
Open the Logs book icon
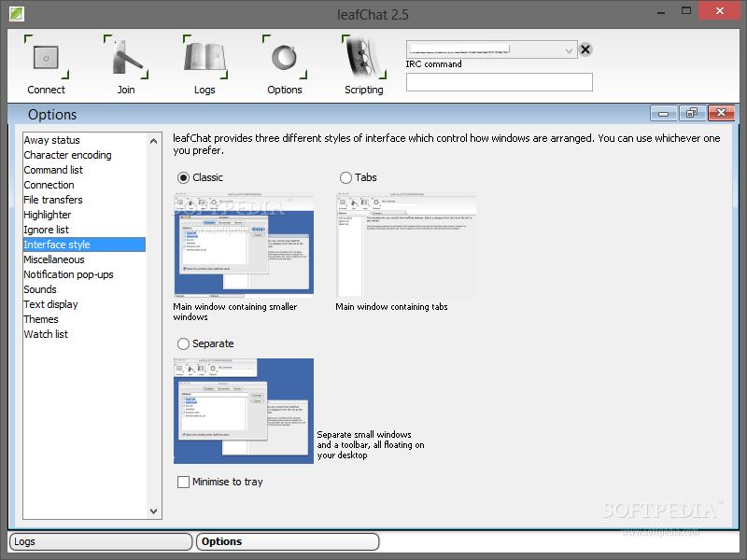click(205, 58)
